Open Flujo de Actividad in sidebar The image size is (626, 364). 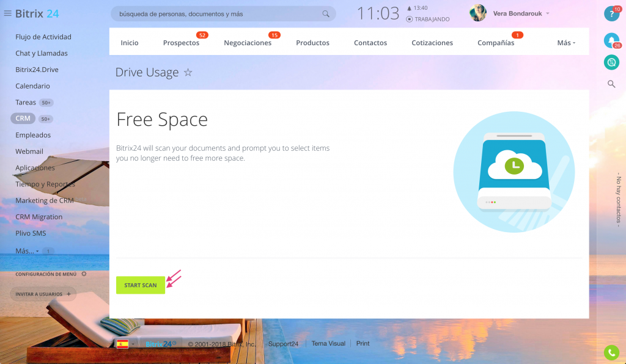point(43,37)
